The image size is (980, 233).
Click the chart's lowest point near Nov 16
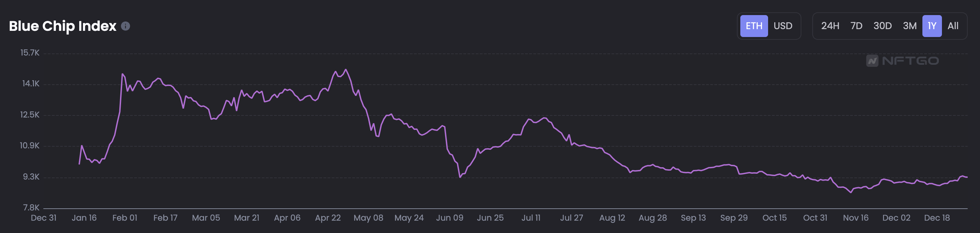click(851, 192)
